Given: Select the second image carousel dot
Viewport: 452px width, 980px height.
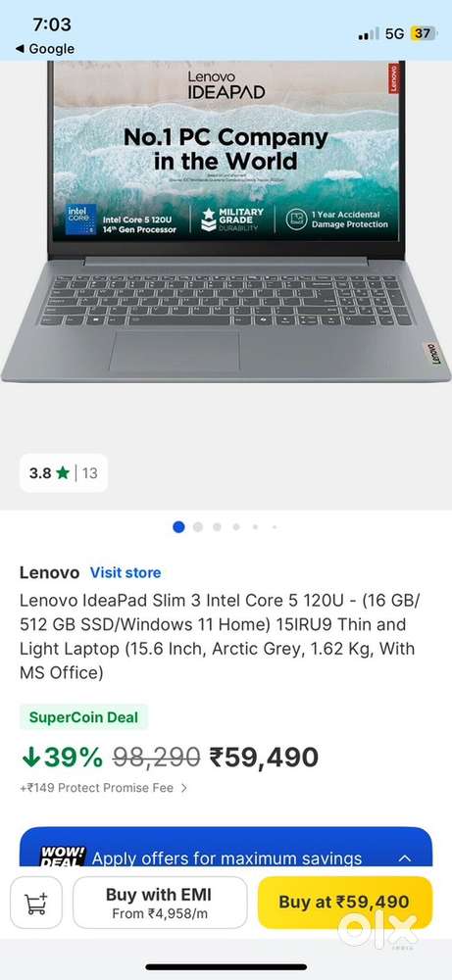Looking at the screenshot, I should click(x=198, y=527).
